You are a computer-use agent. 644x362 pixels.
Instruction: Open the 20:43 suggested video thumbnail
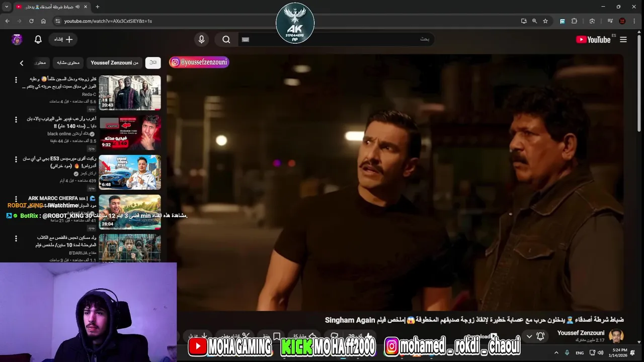coord(130,93)
